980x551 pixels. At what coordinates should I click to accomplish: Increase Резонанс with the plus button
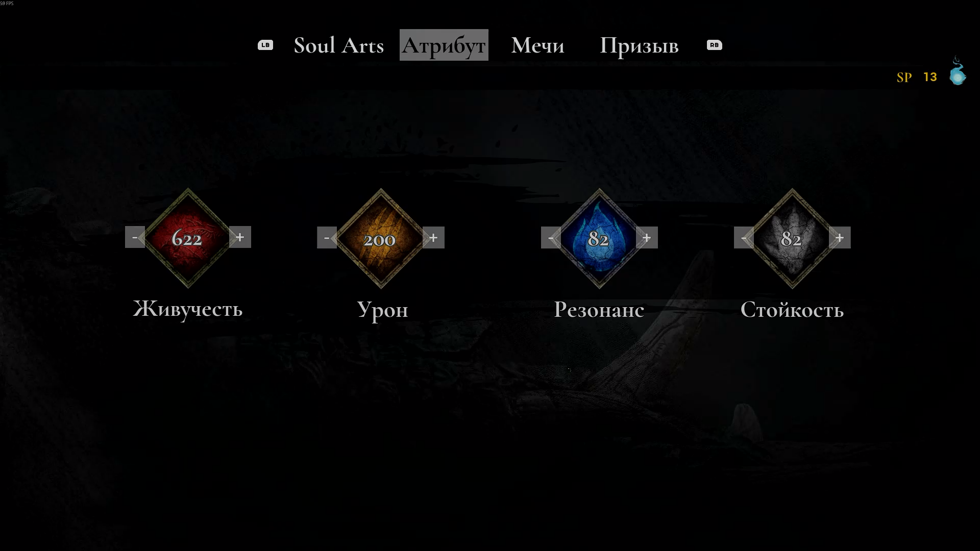pos(647,238)
